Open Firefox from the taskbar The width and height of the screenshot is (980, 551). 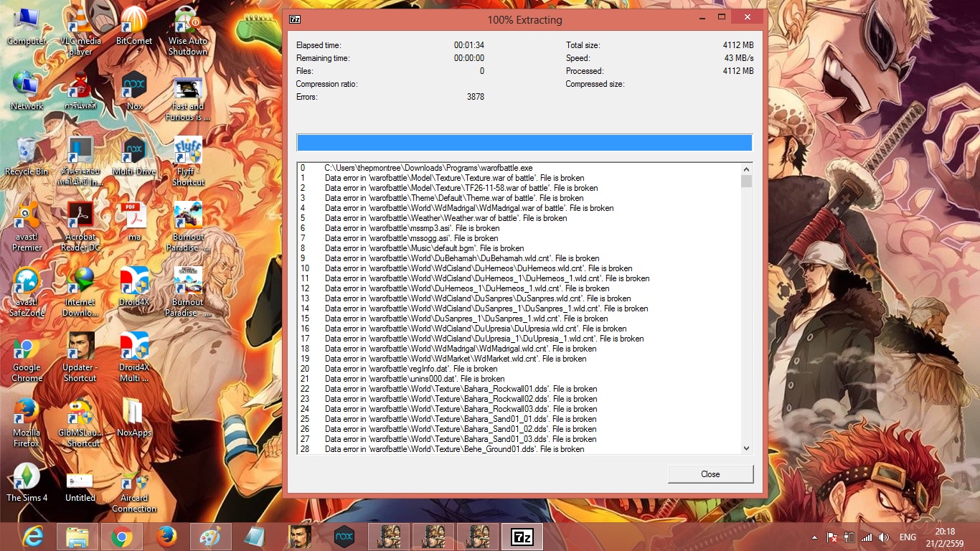pos(166,536)
